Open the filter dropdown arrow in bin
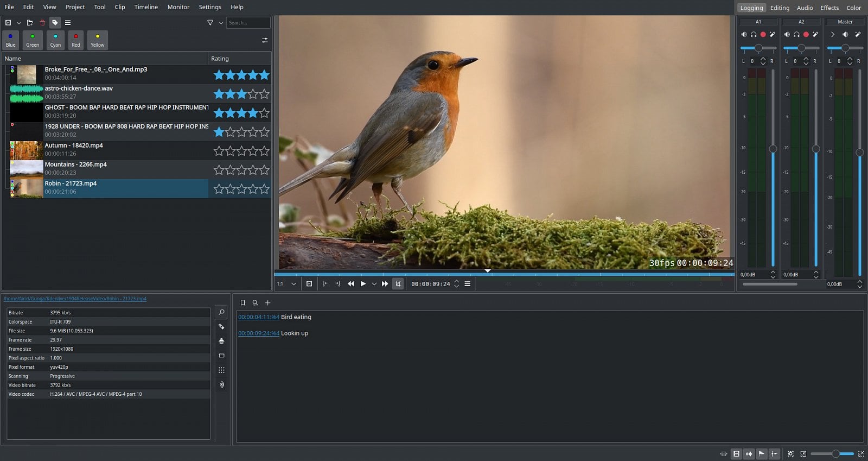This screenshot has height=461, width=868. point(221,23)
